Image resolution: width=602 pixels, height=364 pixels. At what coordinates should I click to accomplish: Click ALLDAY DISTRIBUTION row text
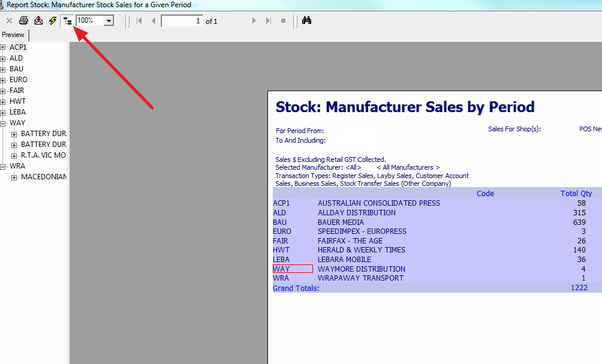coord(357,213)
